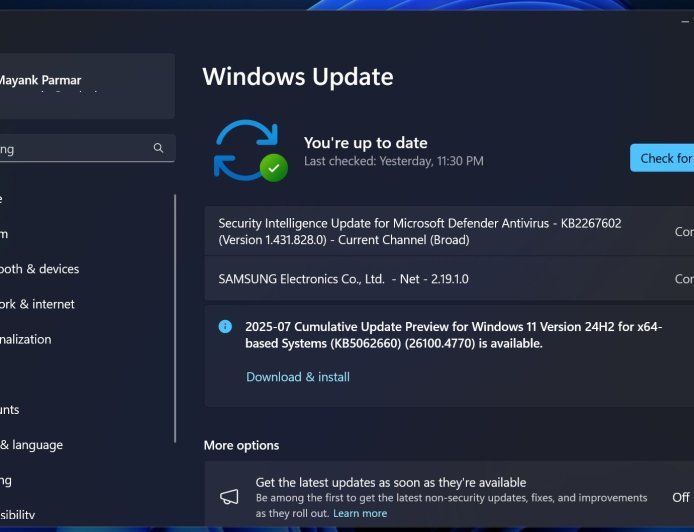Focus the settings search box
The image size is (694, 532).
coord(87,148)
